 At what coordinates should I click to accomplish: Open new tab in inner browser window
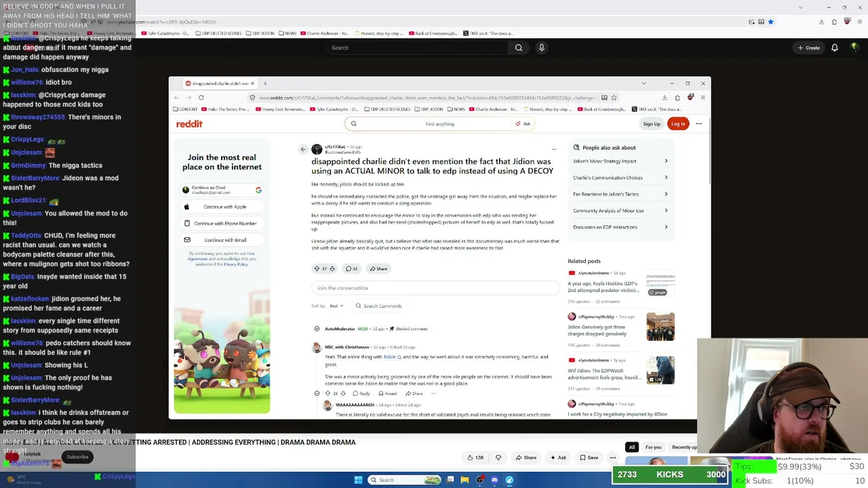pos(265,83)
